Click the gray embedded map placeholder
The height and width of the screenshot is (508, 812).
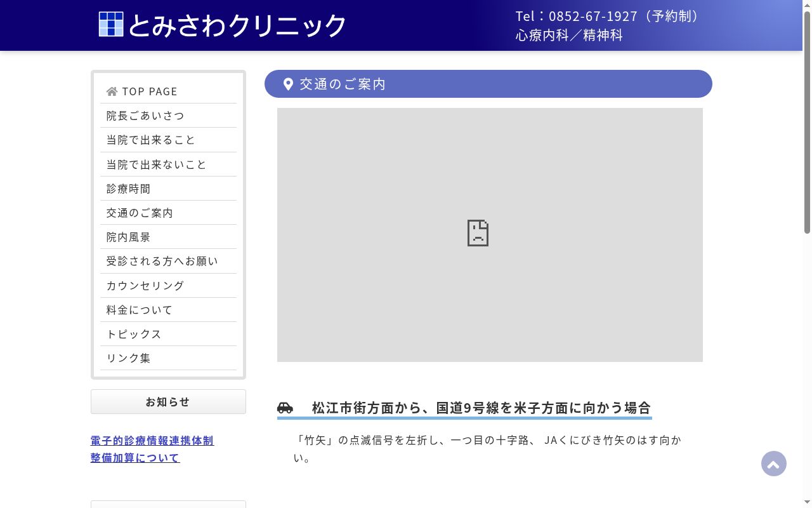[x=490, y=235]
